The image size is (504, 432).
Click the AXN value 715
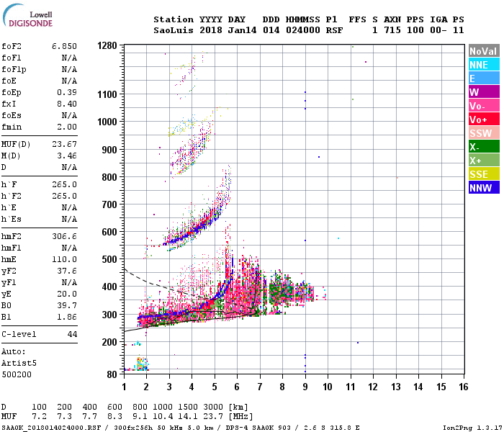392,30
